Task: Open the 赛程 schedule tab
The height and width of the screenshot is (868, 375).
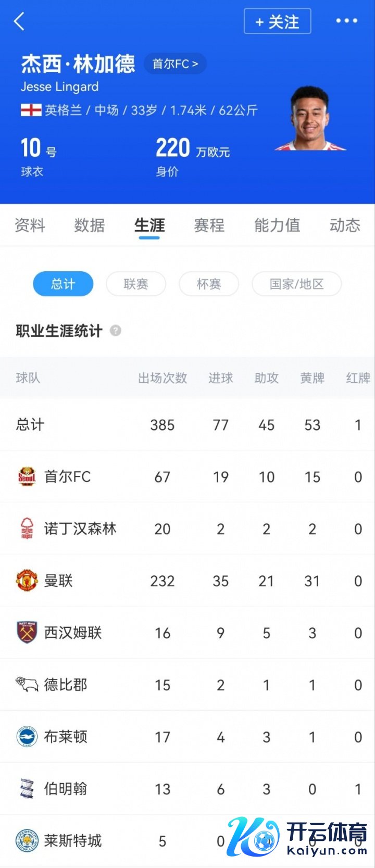Action: point(209,225)
